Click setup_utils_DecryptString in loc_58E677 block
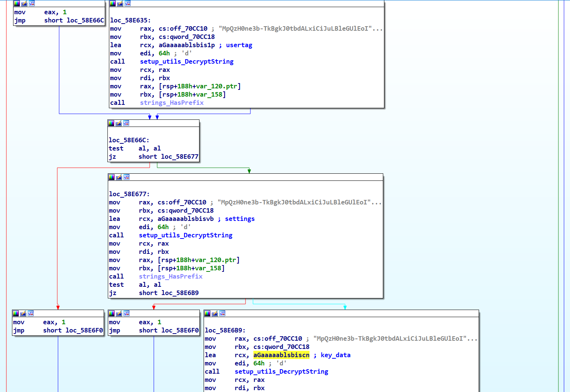Viewport: 570px width, 392px height. [x=186, y=235]
